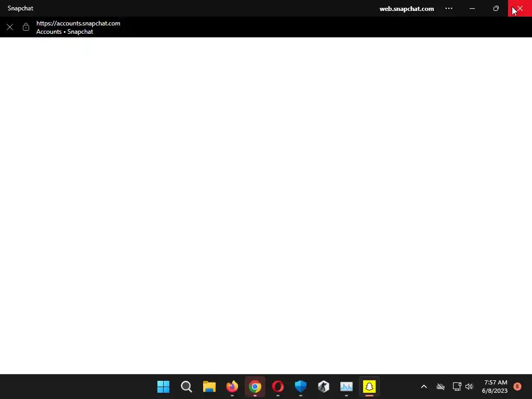
Task: Open the performance monitor graph app
Action: 347,387
